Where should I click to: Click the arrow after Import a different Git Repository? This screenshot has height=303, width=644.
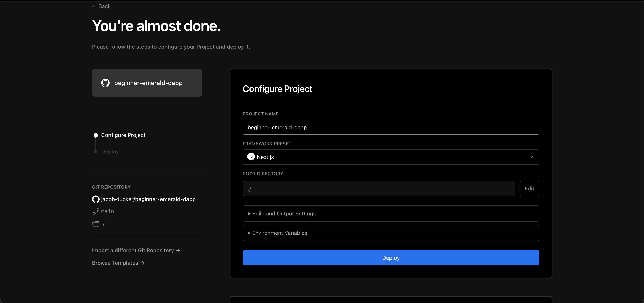click(x=178, y=250)
